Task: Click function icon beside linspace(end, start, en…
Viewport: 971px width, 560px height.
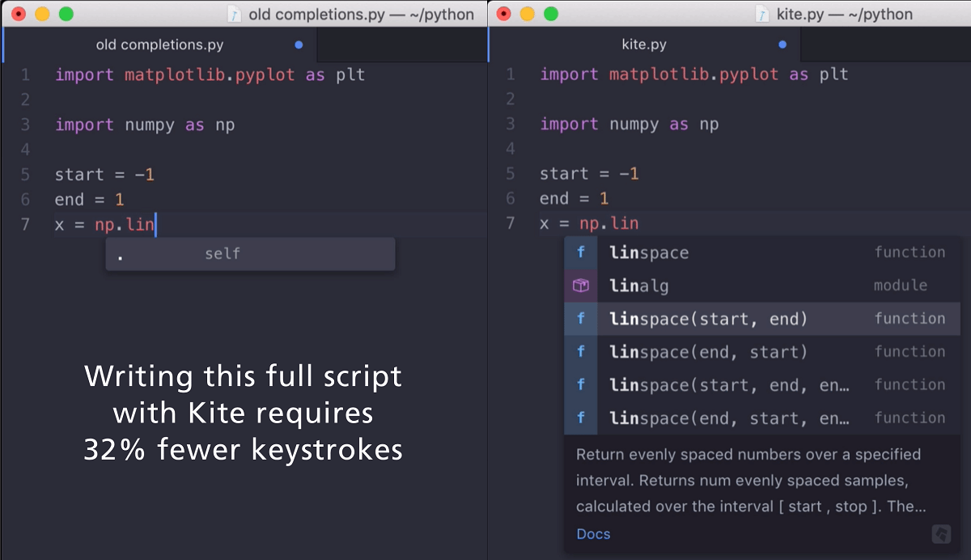Action: [581, 418]
